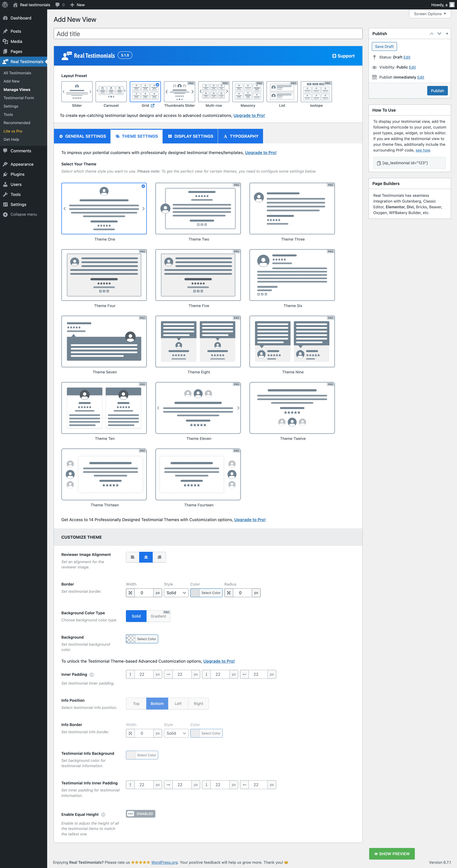The image size is (457, 868).
Task: Select right reviewer image alignment icon
Action: tap(159, 557)
